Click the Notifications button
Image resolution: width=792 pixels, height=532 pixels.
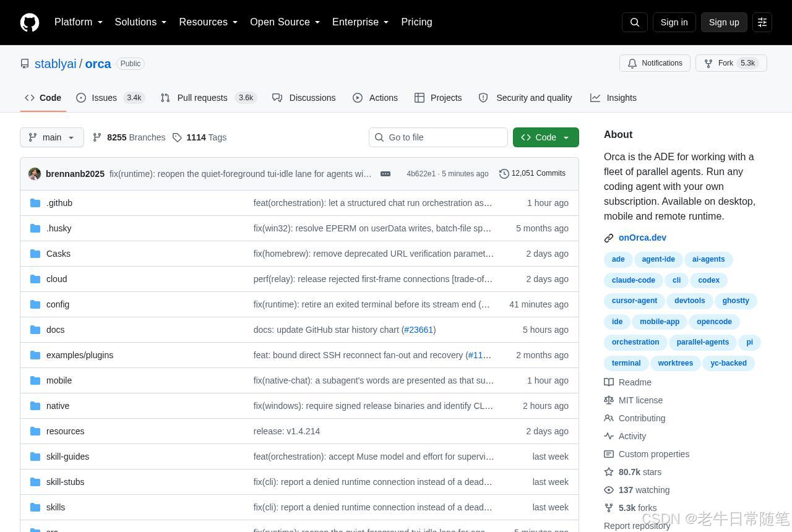click(x=655, y=63)
